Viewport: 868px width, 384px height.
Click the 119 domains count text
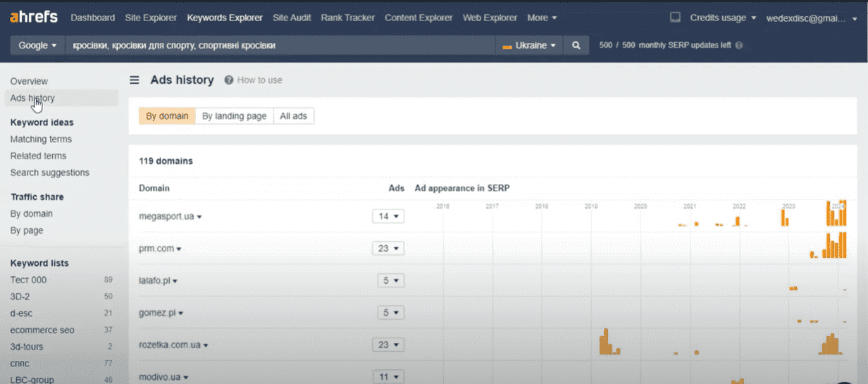tap(166, 161)
